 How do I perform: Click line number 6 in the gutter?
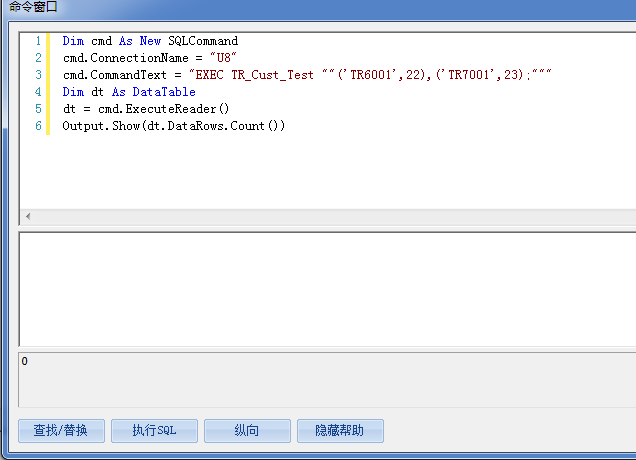37,126
